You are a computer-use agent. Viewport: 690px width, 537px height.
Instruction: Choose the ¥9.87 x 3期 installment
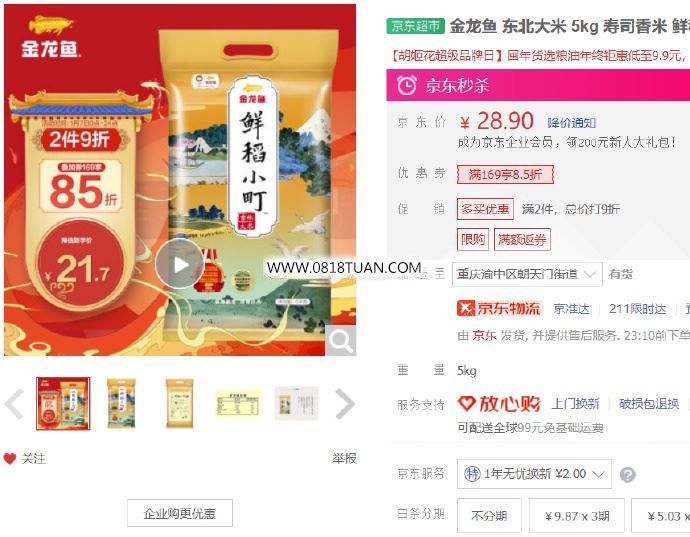coord(576,515)
